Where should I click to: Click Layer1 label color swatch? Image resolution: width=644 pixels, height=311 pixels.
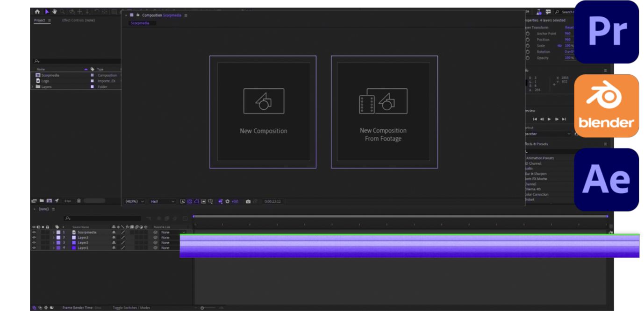click(x=58, y=248)
